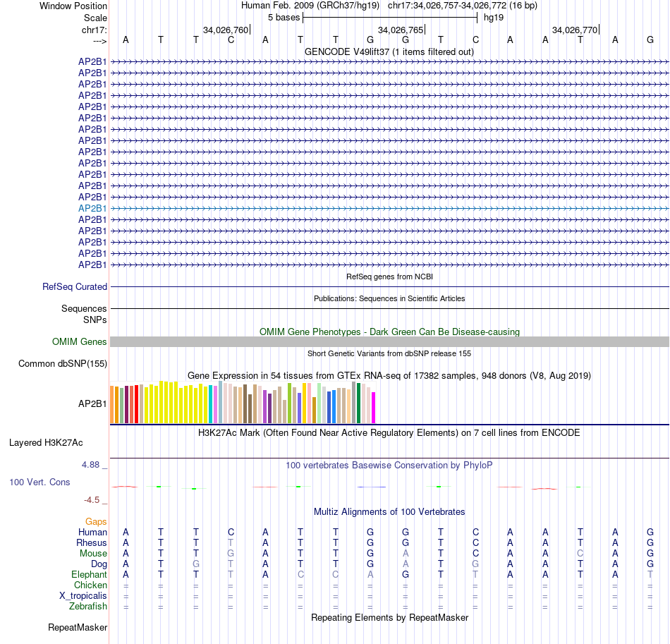Click the OMIM Gene Phenotypes track title

tap(389, 332)
